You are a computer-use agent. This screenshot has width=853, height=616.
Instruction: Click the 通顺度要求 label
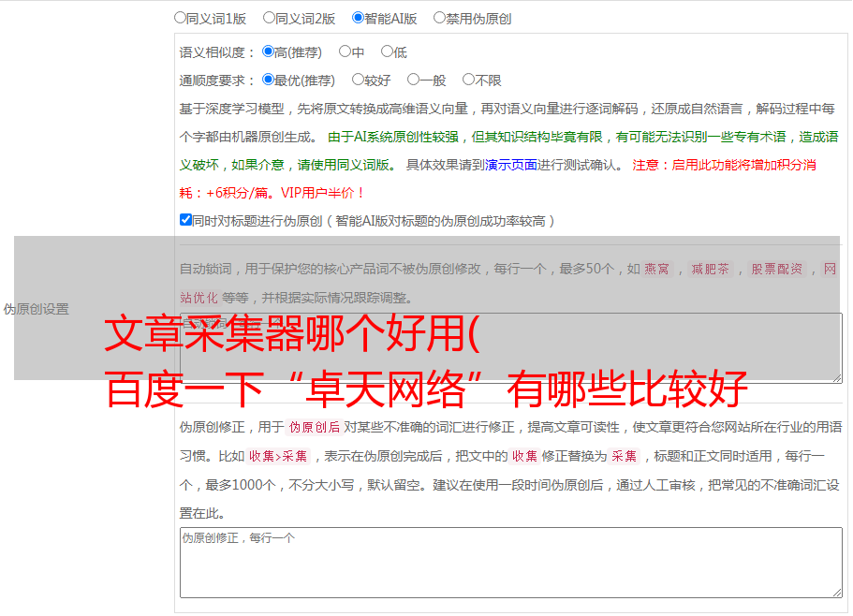tap(217, 81)
